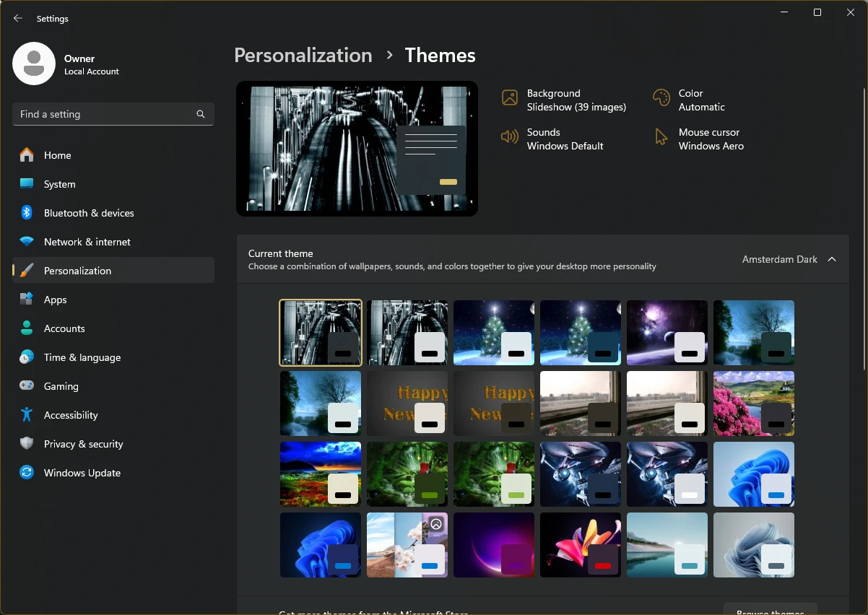
Task: Collapse the Current theme section chevron
Action: [832, 259]
